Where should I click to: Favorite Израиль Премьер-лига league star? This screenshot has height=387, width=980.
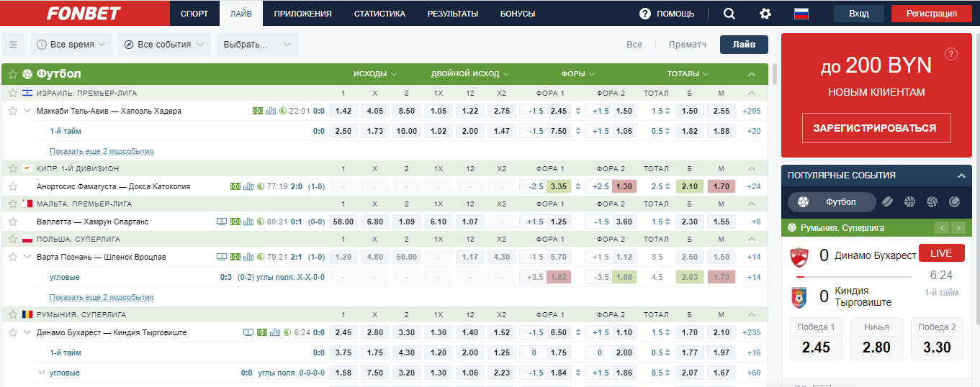click(12, 93)
